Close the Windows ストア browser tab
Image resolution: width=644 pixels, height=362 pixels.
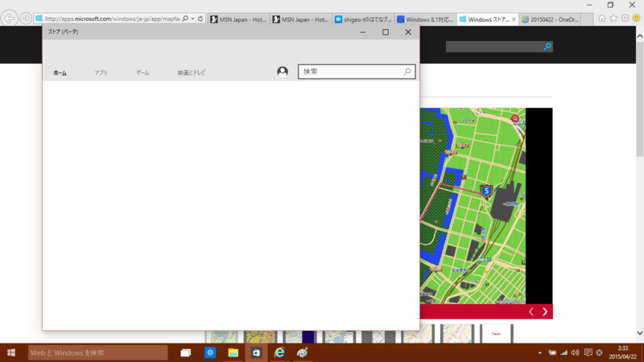(514, 19)
